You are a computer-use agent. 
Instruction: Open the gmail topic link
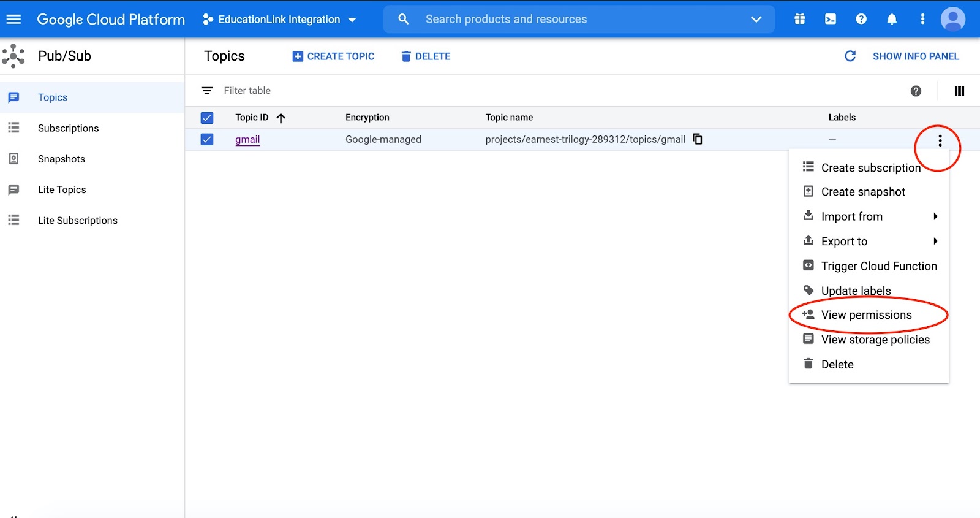[x=247, y=139]
